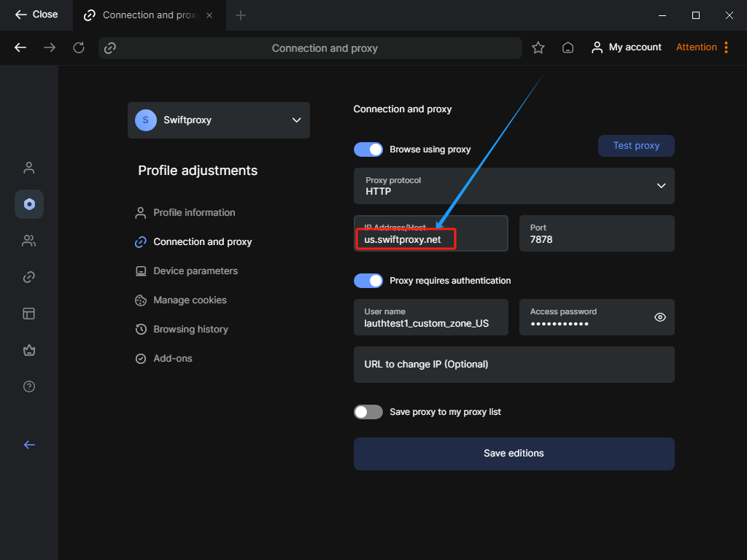Click the Port input field
The height and width of the screenshot is (560, 747).
pos(597,234)
